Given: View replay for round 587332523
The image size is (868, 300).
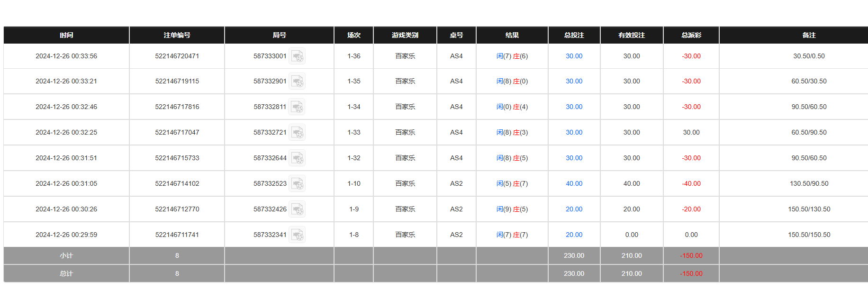Looking at the screenshot, I should pos(297,184).
